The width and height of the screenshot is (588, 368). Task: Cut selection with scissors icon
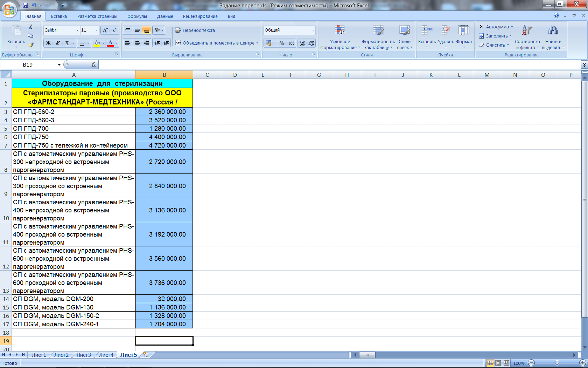(x=31, y=27)
